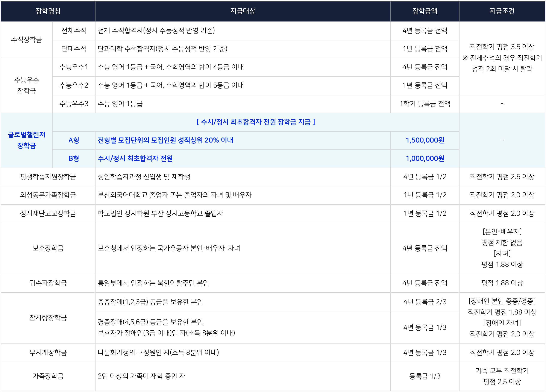Select the 수석장학금 row label
546x392 pixels.
(x=26, y=40)
